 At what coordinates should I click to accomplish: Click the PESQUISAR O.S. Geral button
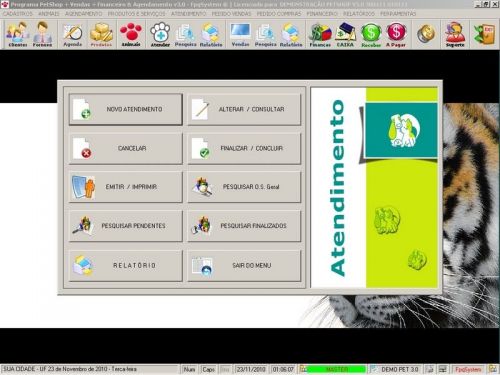pos(244,187)
